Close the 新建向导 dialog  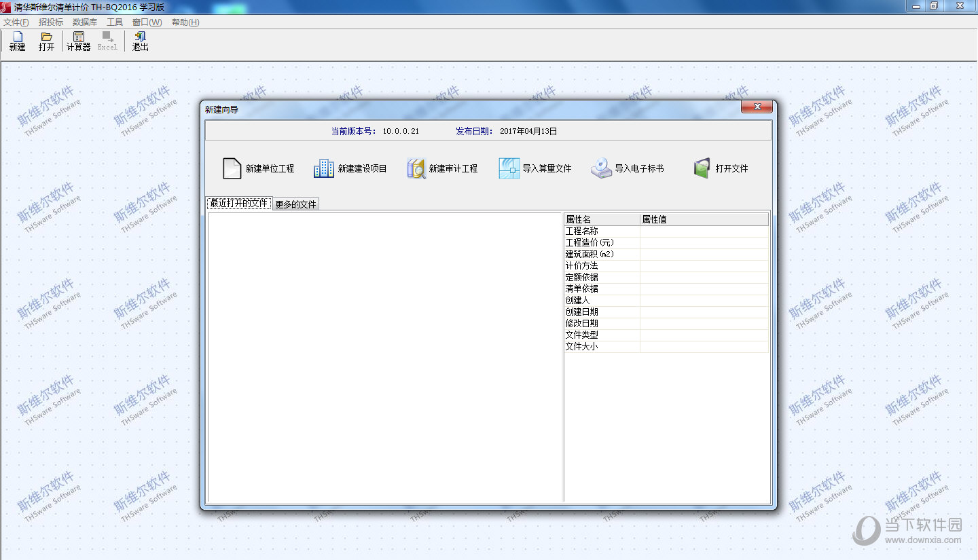pyautogui.click(x=757, y=107)
